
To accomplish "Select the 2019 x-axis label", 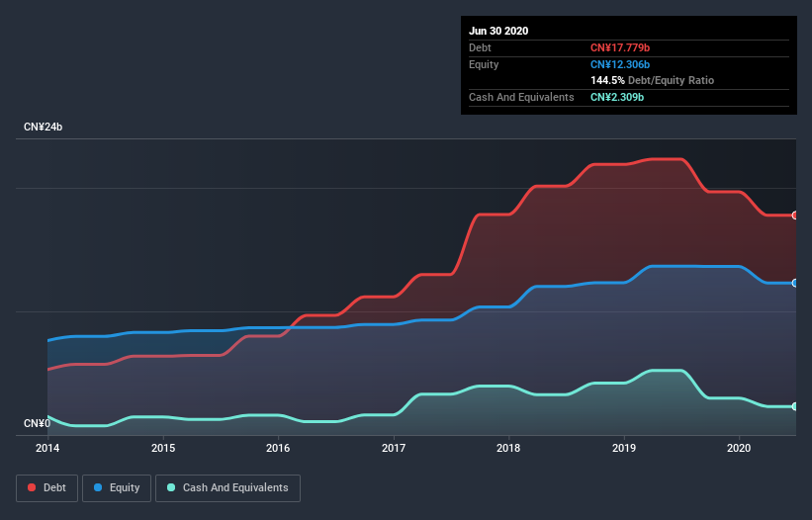I will (624, 448).
